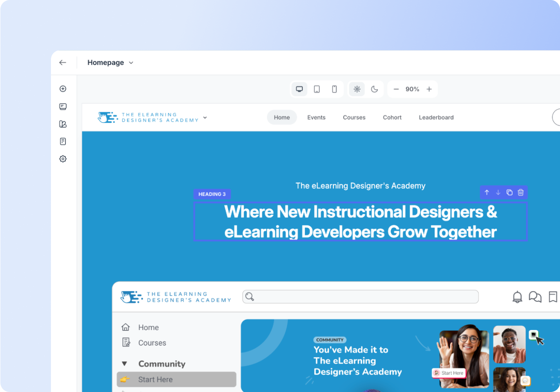Click the notepad icon beside Courses
The image size is (560, 392).
coord(126,342)
